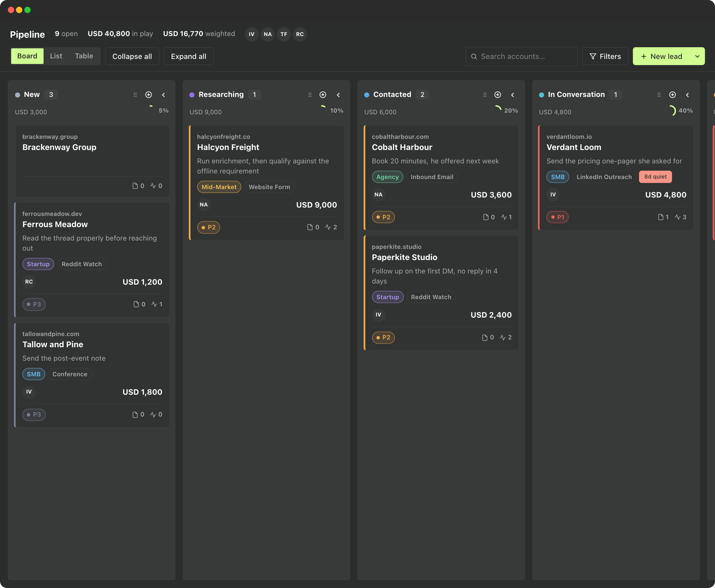Click notes icon on Verdant Loom card
The width and height of the screenshot is (715, 588).
[661, 217]
